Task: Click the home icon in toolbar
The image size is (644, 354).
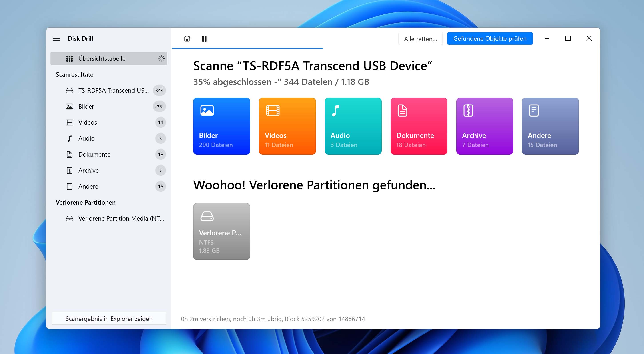Action: tap(187, 38)
